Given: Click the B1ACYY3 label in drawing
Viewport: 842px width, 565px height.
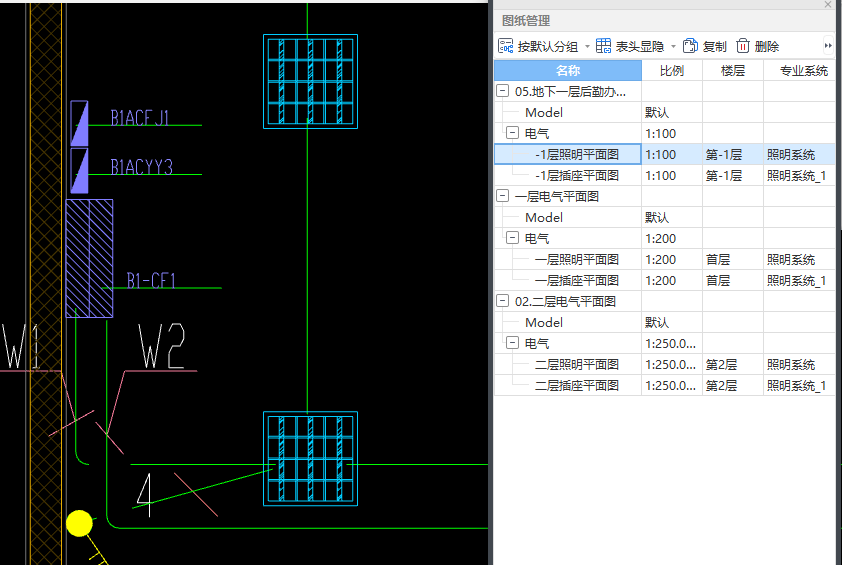Looking at the screenshot, I should (x=142, y=167).
